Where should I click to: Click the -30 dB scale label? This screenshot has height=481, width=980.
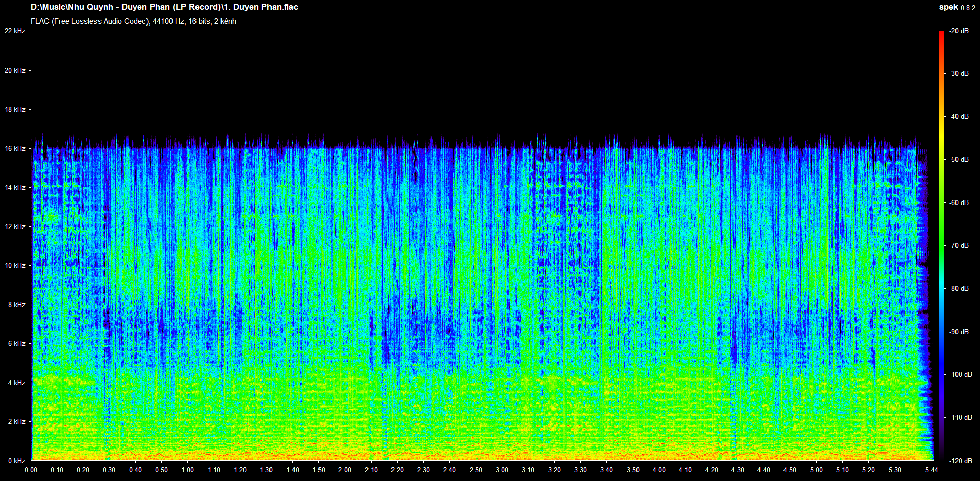958,74
